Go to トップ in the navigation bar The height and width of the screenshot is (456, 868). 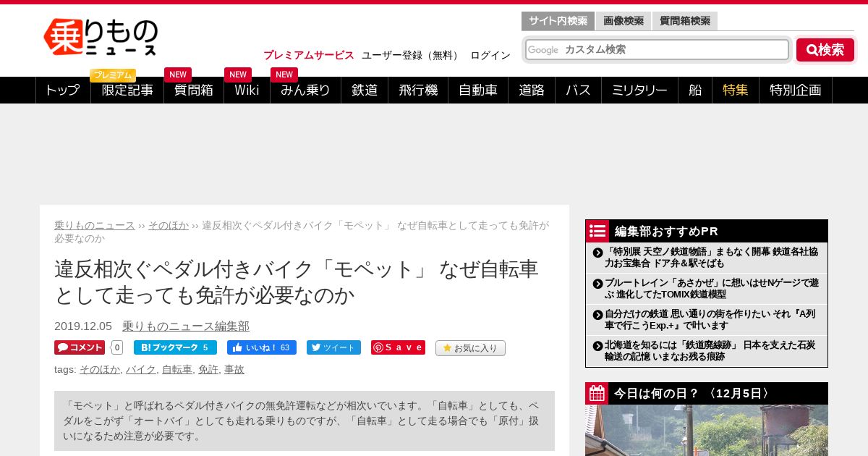tap(63, 90)
